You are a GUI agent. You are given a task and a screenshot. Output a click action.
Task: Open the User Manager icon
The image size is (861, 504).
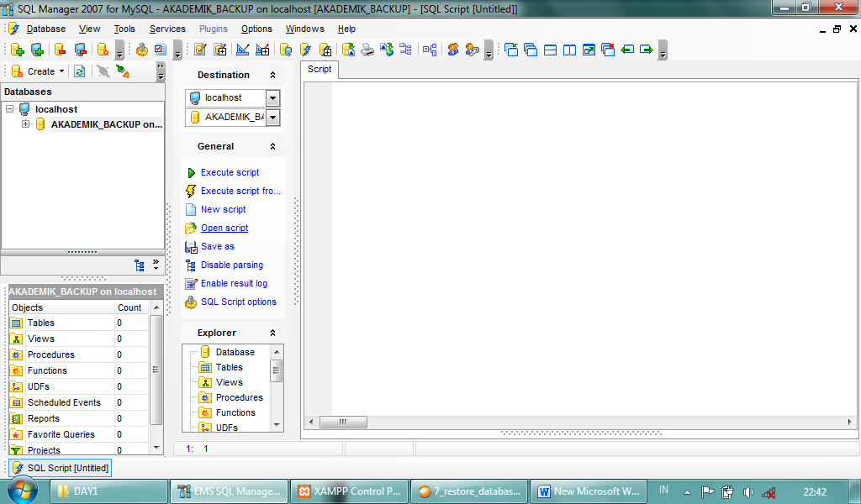(453, 50)
